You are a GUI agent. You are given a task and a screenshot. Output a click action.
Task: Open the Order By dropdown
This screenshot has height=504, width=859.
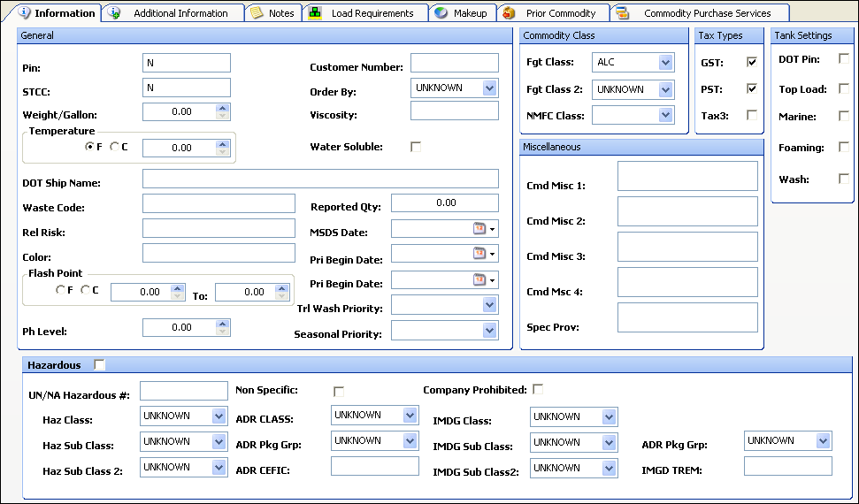click(490, 88)
